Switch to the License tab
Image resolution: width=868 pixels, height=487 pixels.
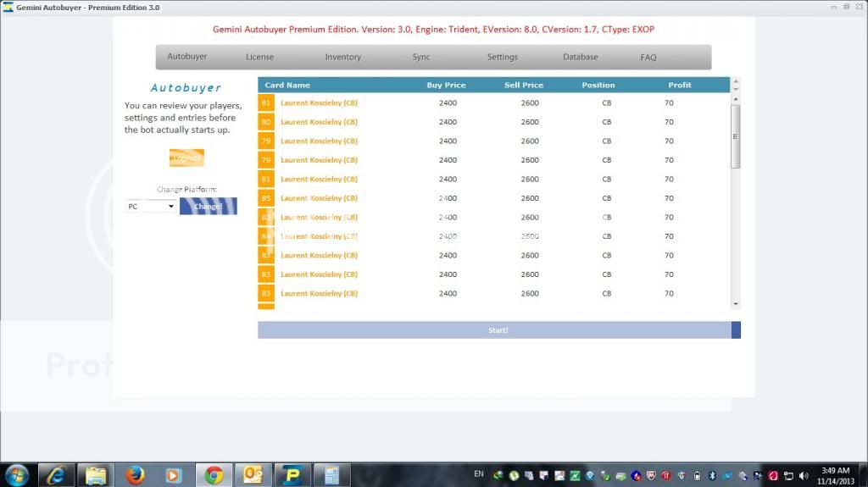(259, 58)
